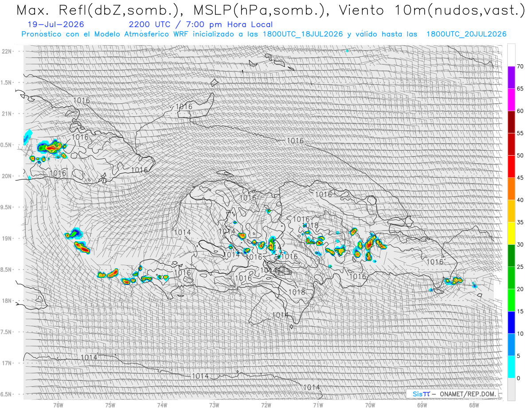Click the date label '19-Jul-2026'
The image size is (532, 411).
(55, 24)
